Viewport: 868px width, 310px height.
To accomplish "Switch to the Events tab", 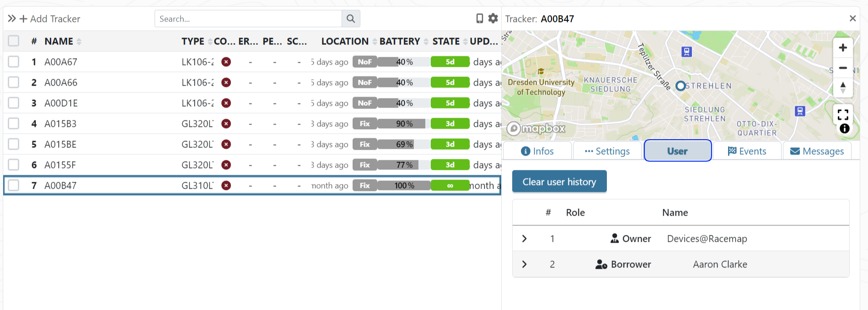I will click(747, 151).
